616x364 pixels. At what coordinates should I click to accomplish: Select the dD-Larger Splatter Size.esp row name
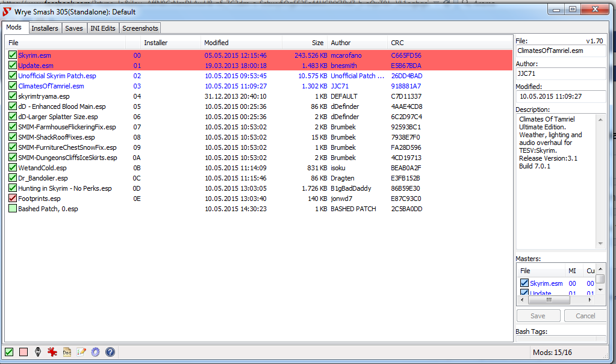point(58,117)
